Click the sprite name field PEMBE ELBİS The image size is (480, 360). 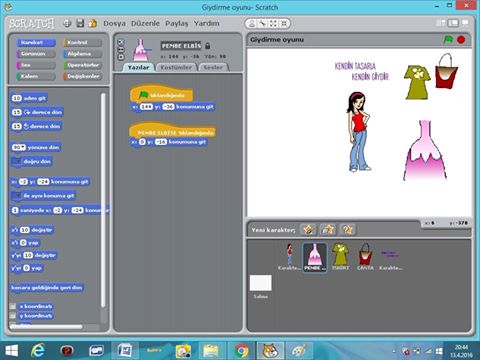point(181,46)
